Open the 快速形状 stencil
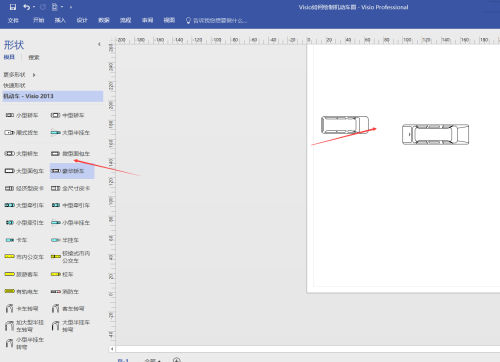 point(14,85)
